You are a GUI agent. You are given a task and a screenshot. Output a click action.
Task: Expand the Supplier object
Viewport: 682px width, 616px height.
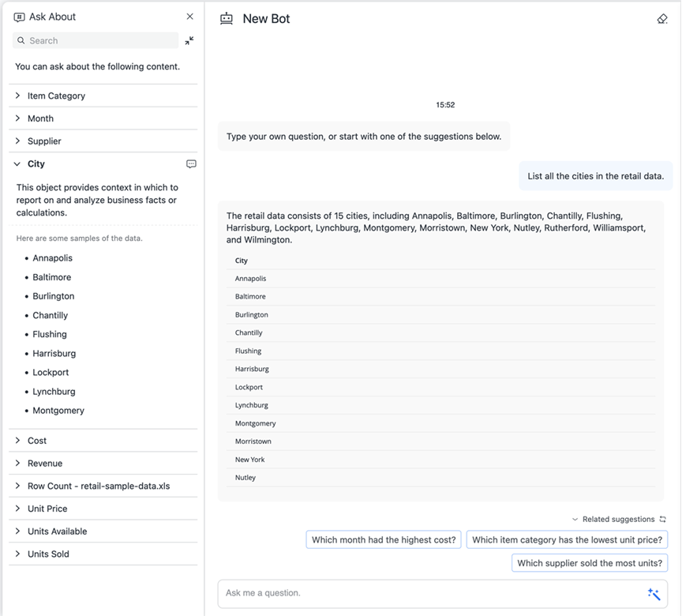(x=17, y=141)
